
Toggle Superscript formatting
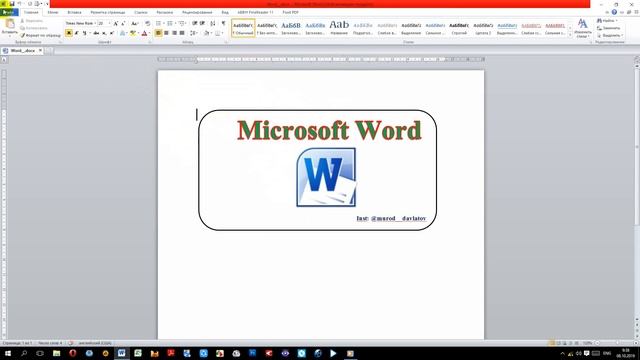pos(111,33)
